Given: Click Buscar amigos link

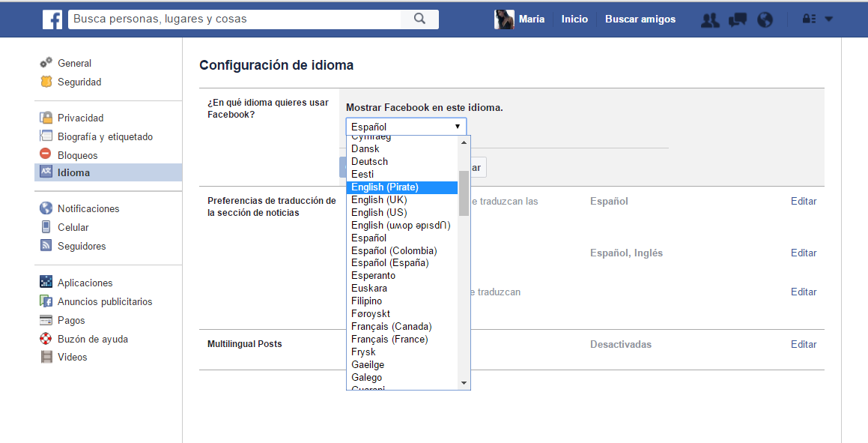Looking at the screenshot, I should (640, 19).
